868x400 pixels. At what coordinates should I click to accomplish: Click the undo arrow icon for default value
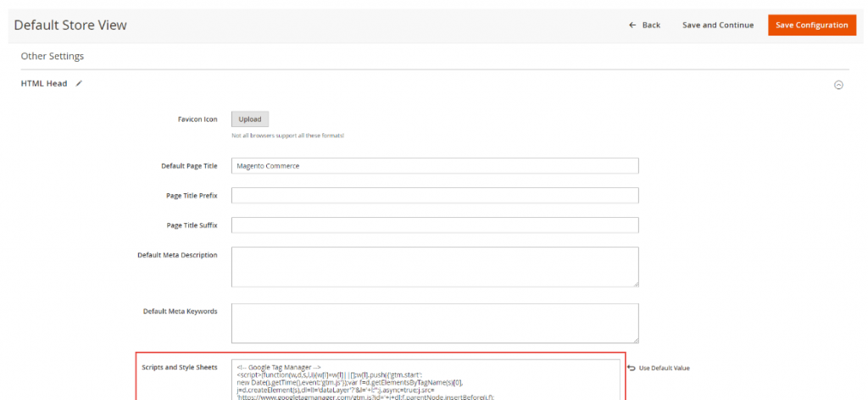click(x=631, y=368)
